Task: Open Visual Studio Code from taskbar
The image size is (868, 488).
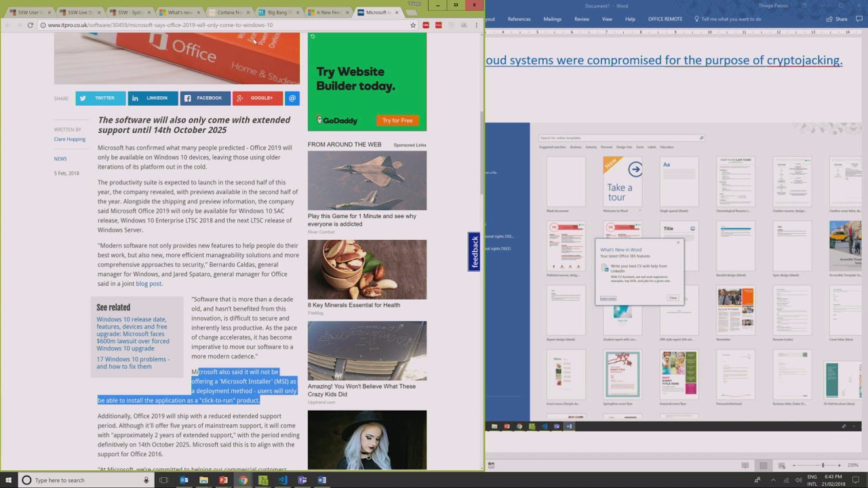Action: click(283, 480)
